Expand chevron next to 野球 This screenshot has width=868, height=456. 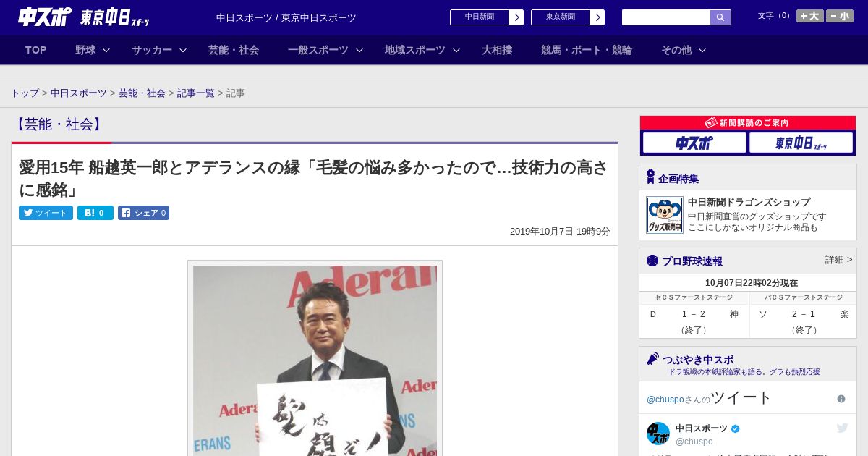pyautogui.click(x=106, y=50)
